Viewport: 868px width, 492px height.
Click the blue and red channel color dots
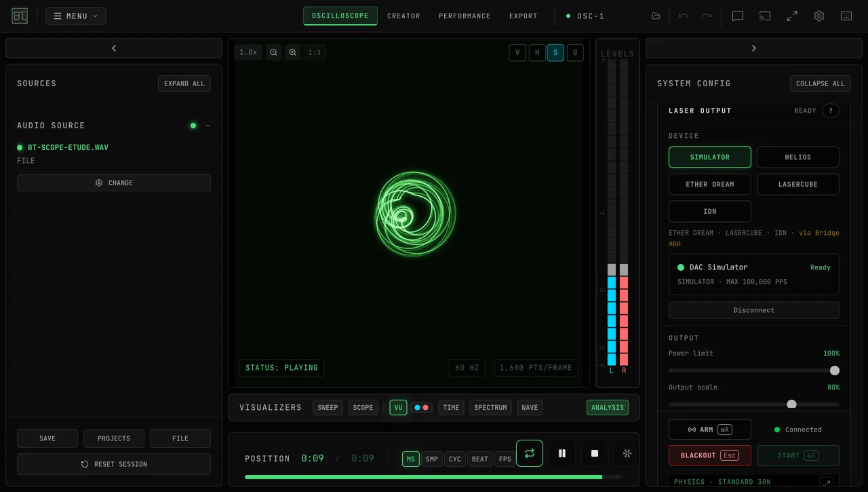click(x=421, y=408)
